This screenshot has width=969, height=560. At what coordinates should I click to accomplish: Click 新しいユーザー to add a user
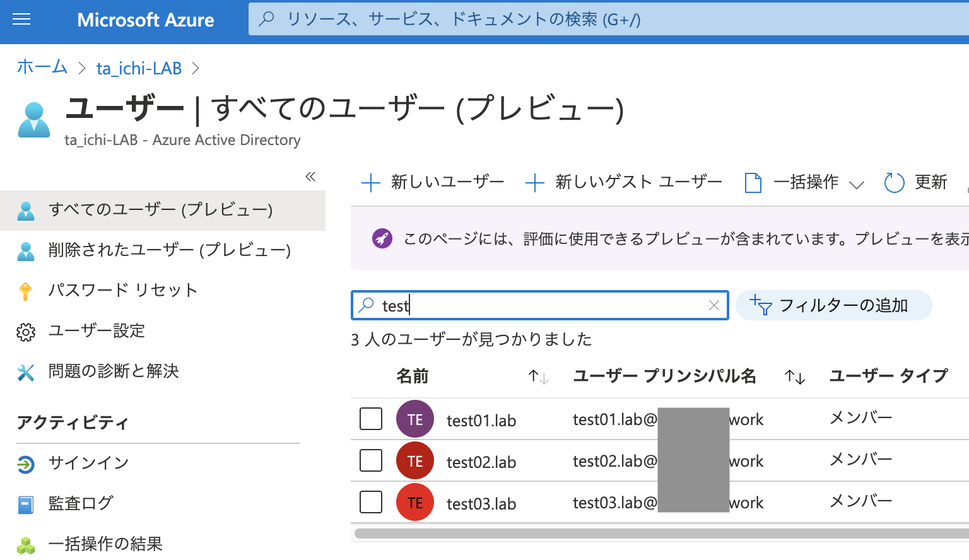pos(433,182)
